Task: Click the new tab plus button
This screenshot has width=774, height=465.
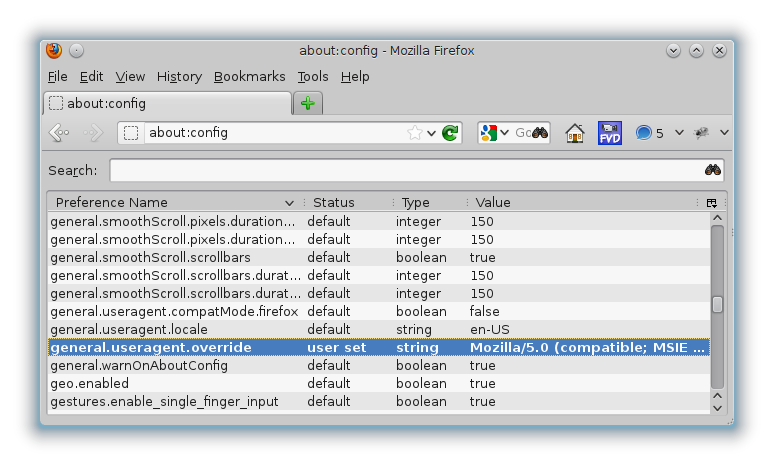Action: click(x=308, y=103)
